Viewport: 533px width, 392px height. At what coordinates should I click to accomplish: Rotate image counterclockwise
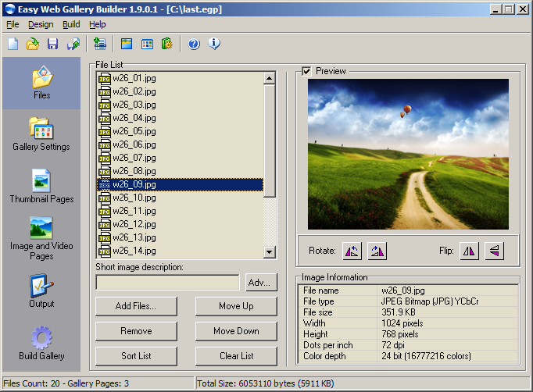click(352, 251)
